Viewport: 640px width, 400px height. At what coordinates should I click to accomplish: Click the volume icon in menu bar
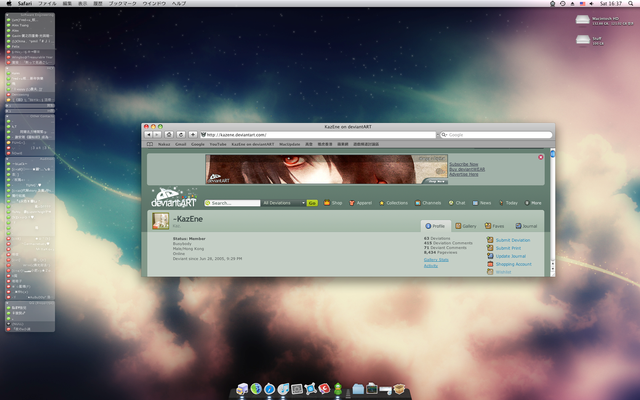click(x=591, y=3)
